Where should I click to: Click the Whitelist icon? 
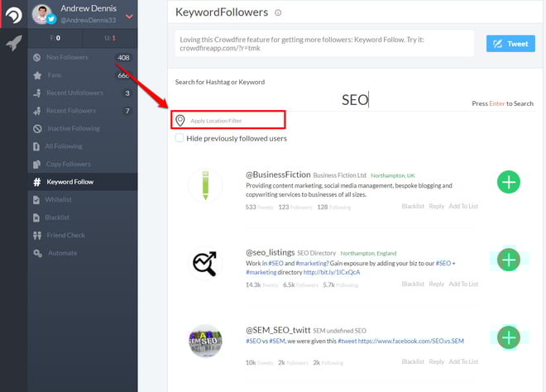[x=36, y=200]
